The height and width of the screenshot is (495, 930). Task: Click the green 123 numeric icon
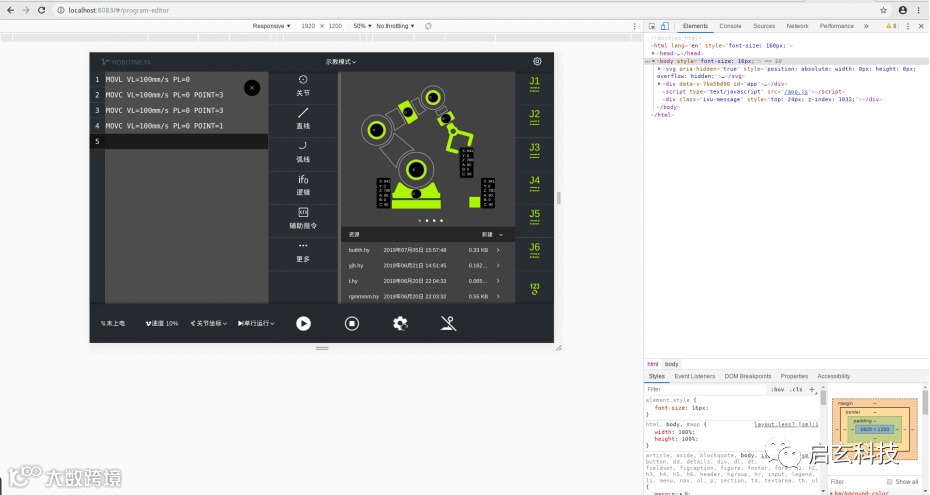click(x=534, y=289)
